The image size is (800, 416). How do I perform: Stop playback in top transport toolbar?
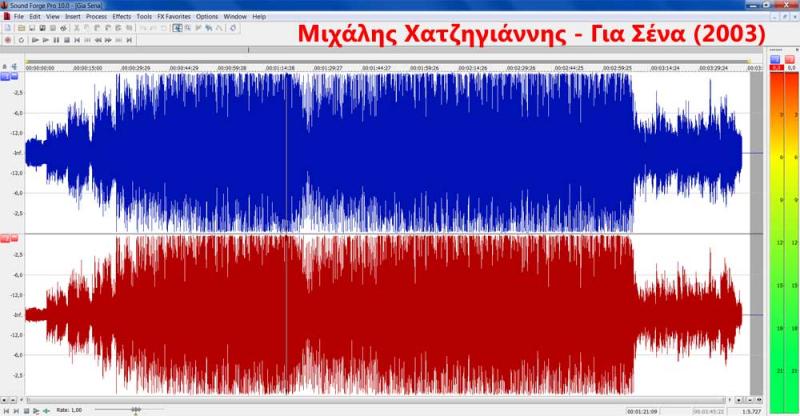(x=67, y=40)
